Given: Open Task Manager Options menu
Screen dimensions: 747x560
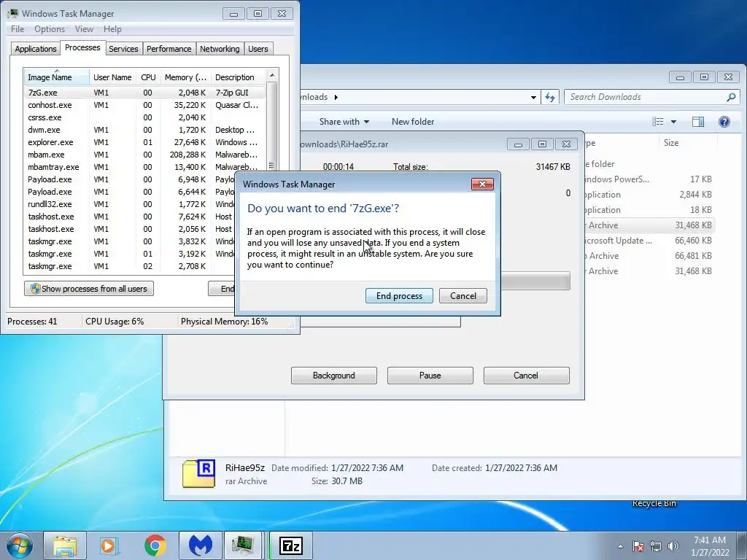Looking at the screenshot, I should coord(50,29).
